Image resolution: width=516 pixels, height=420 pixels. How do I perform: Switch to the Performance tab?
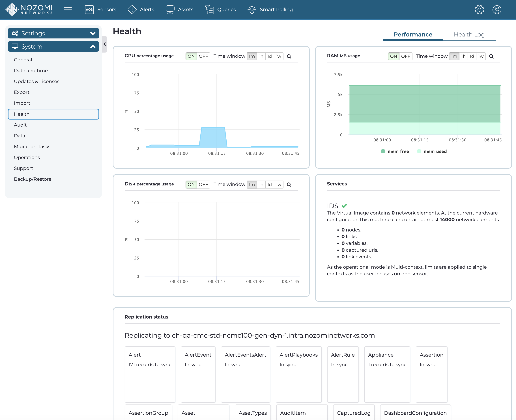coord(413,35)
